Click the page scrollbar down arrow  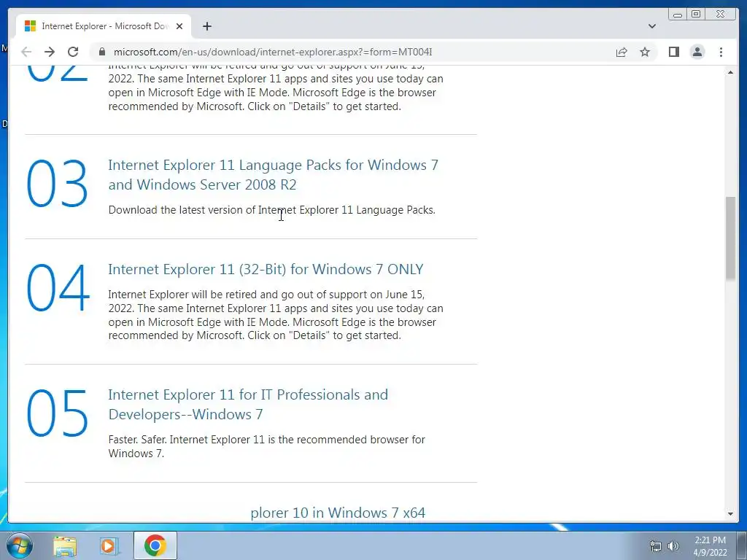click(730, 514)
